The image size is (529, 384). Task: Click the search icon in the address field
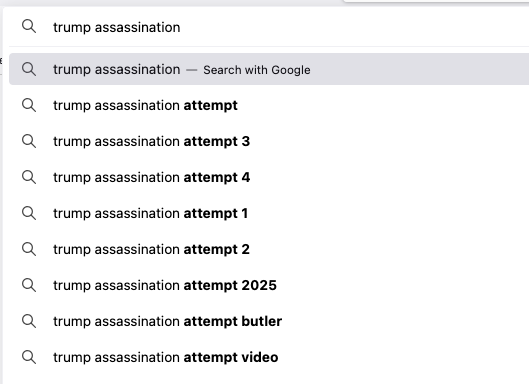point(29,26)
